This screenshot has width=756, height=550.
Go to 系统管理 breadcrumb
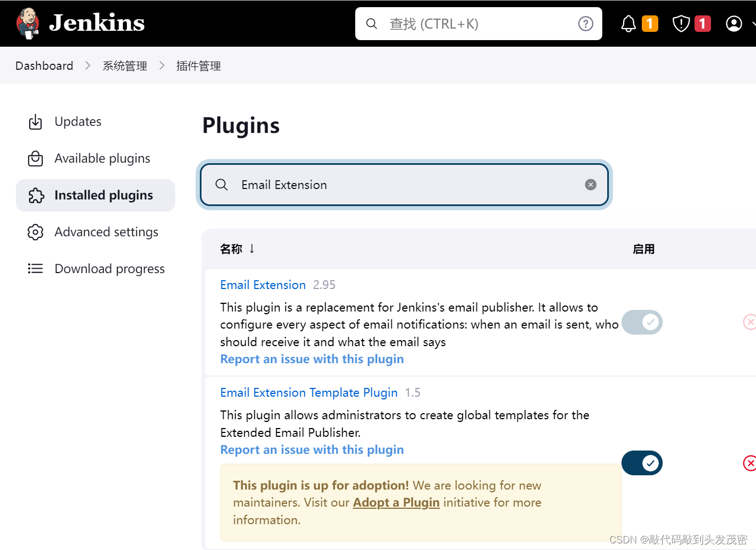125,66
